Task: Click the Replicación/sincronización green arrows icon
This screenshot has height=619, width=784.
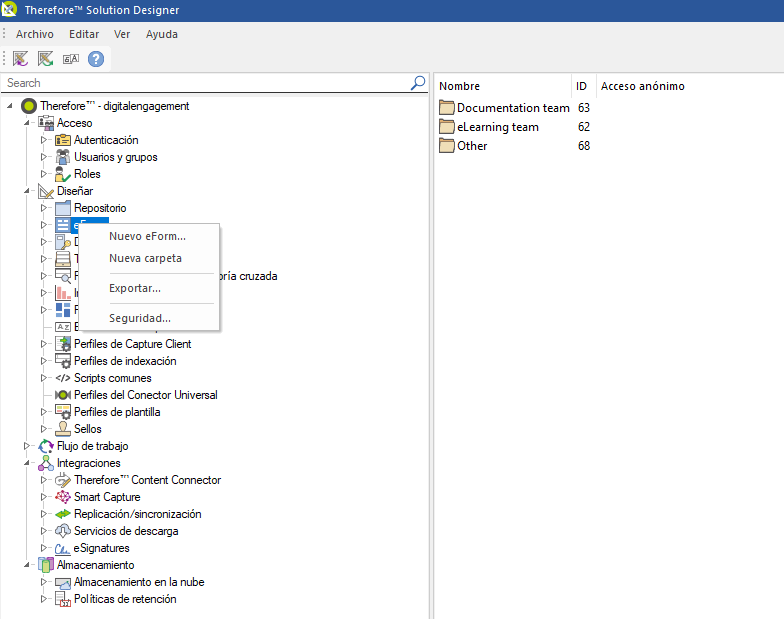Action: [x=63, y=514]
